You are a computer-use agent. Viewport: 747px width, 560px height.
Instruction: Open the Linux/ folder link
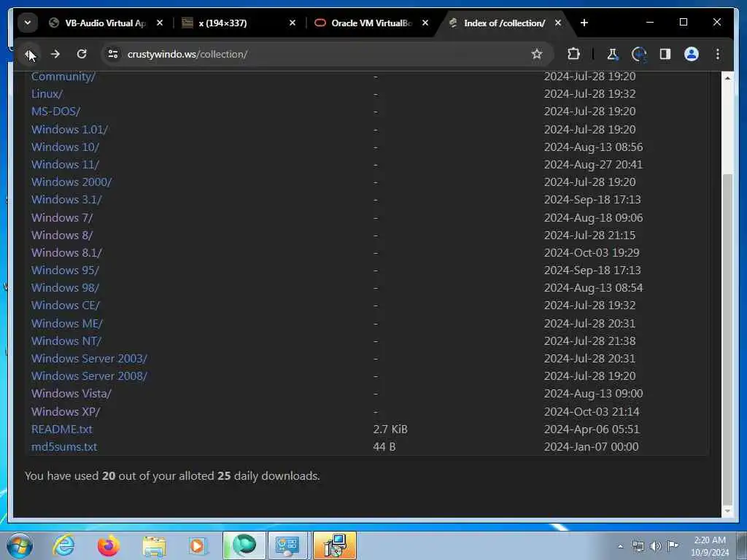tap(47, 94)
